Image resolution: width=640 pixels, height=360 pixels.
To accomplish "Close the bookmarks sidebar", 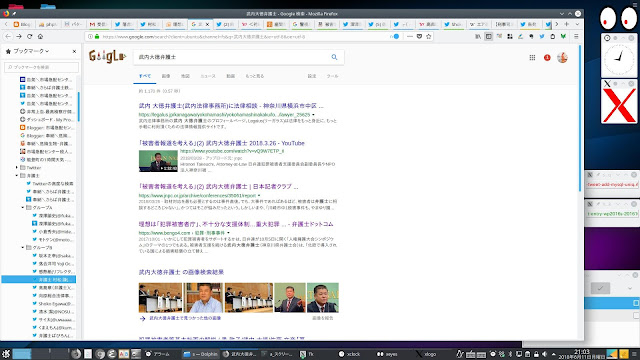I will 74,51.
